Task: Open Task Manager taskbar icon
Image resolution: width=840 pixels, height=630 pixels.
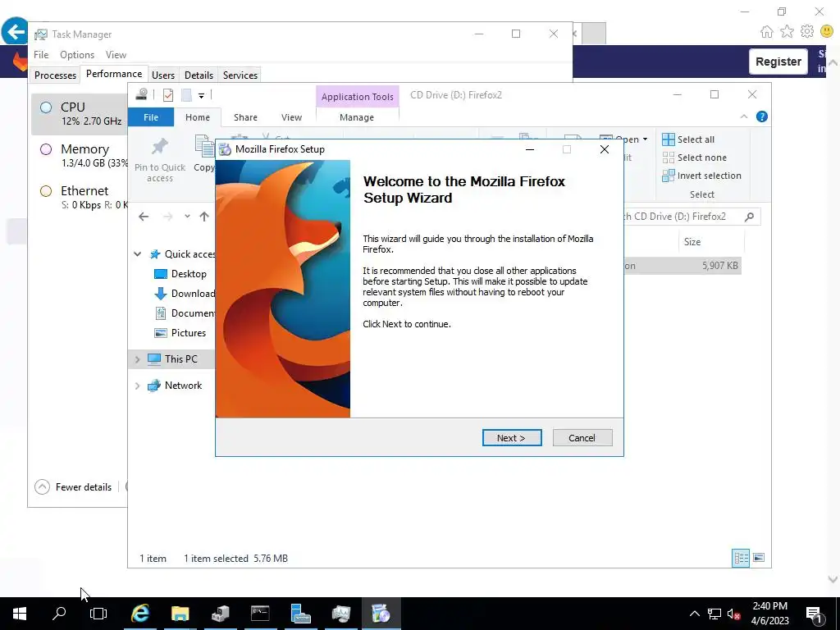Action: [x=340, y=614]
